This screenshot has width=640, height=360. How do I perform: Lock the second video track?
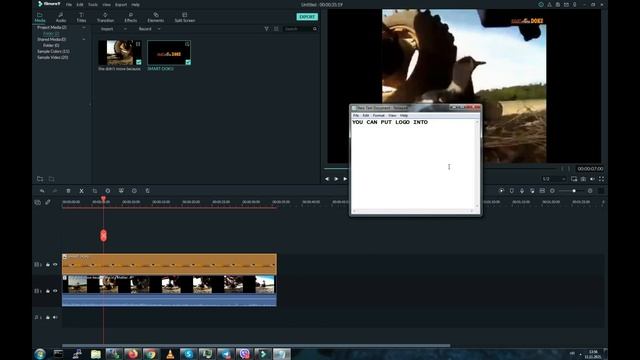[48, 291]
